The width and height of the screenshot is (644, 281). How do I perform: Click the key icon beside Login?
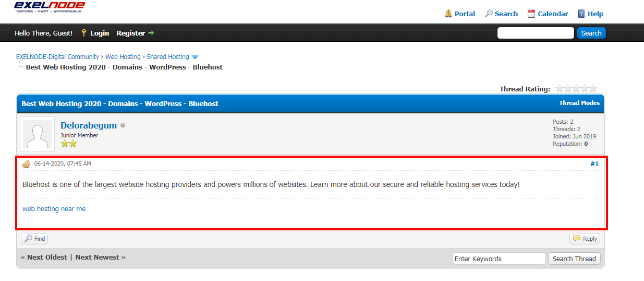[x=84, y=33]
